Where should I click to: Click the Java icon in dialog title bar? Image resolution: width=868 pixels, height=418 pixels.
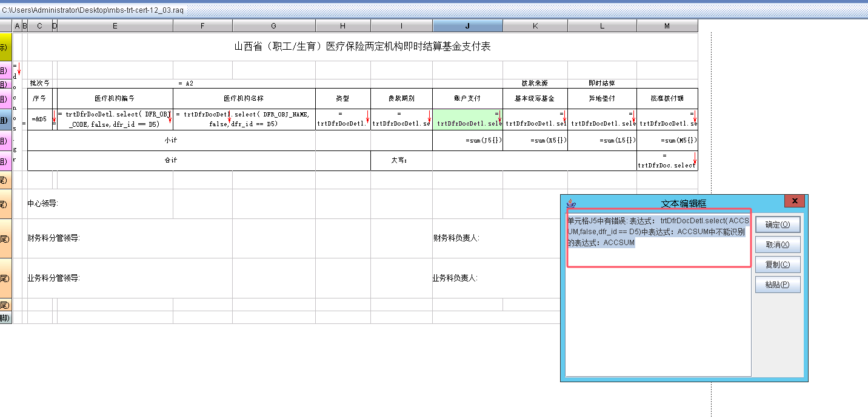(570, 204)
